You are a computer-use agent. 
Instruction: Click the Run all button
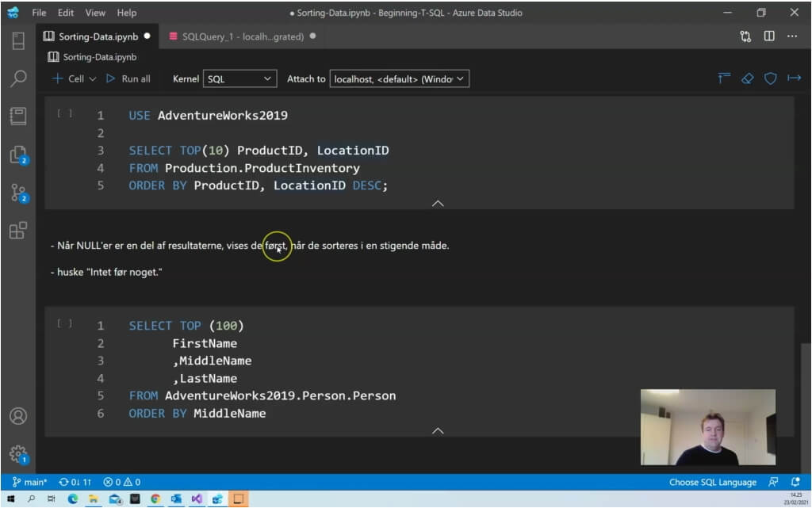(x=128, y=78)
